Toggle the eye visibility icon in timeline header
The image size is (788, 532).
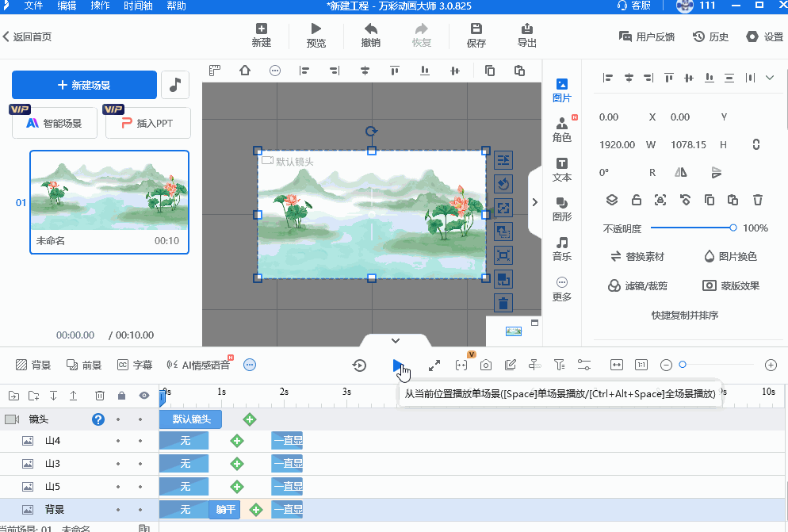point(144,395)
